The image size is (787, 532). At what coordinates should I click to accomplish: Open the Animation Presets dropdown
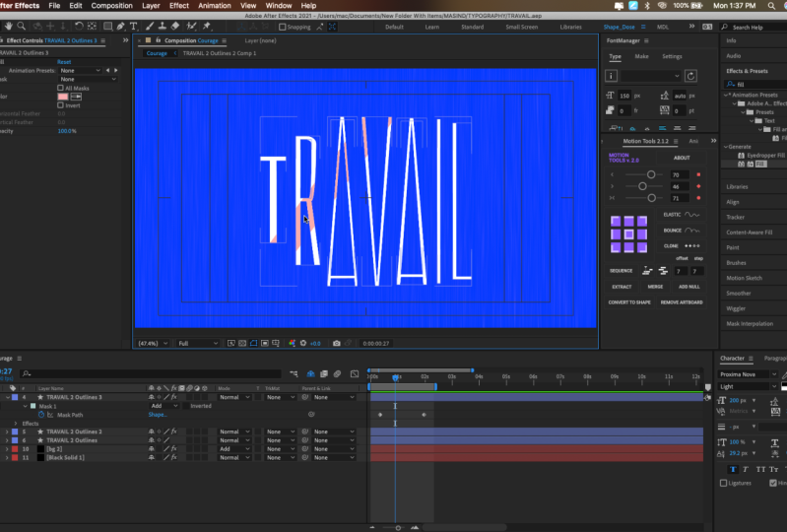(81, 70)
